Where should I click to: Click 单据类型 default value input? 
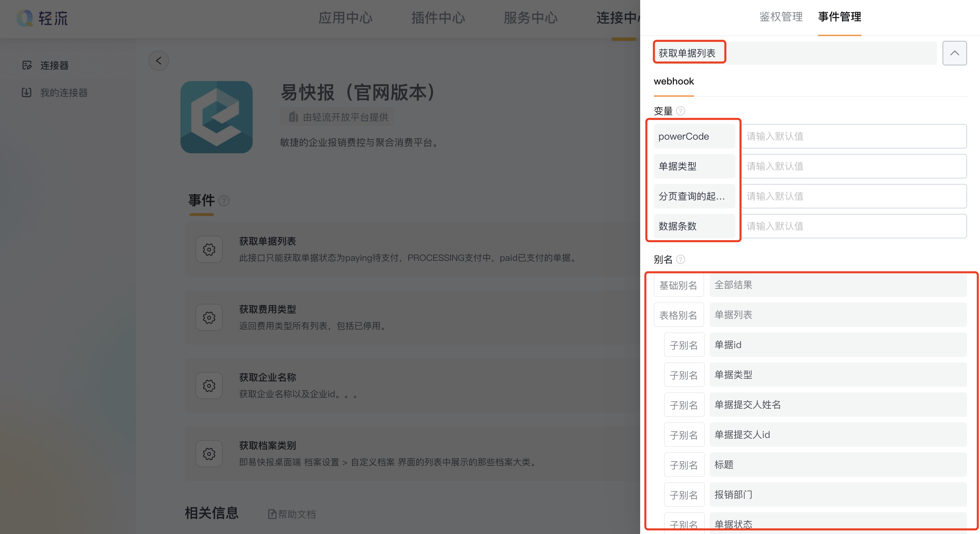[854, 166]
